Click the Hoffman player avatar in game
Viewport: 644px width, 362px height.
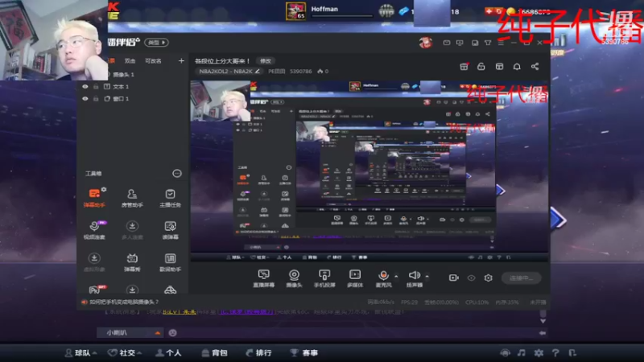295,11
